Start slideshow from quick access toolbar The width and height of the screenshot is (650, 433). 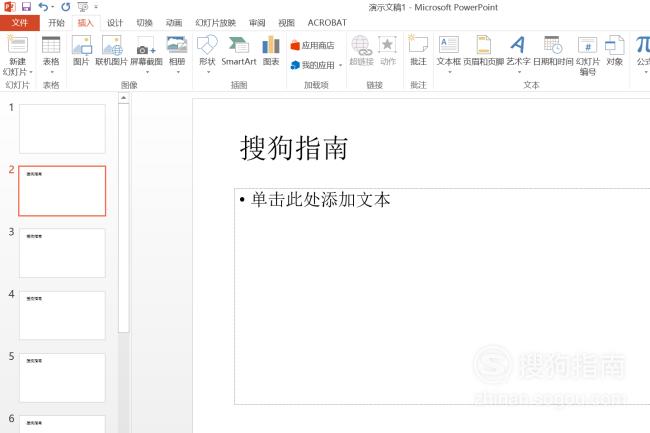pyautogui.click(x=83, y=7)
